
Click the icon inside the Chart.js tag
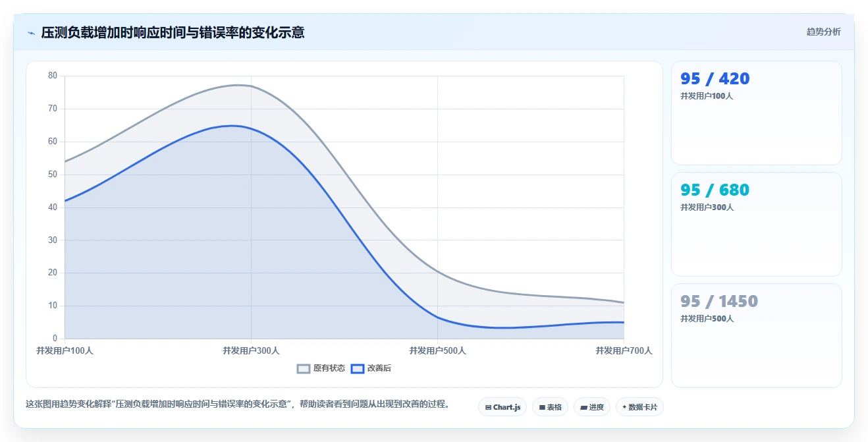point(488,407)
